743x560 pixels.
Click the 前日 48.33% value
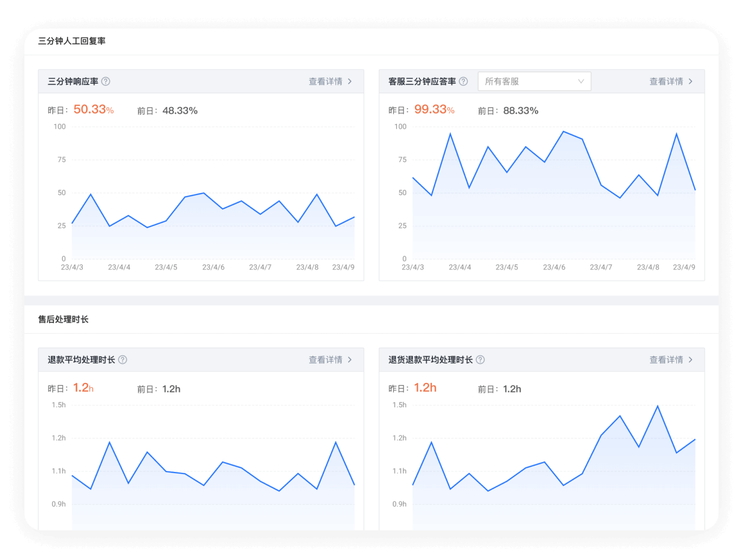180,111
